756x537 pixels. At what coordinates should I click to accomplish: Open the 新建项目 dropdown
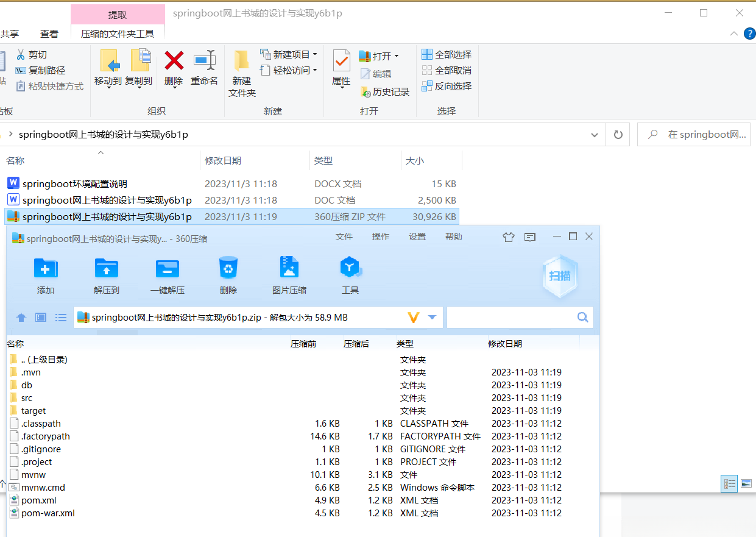coord(314,55)
